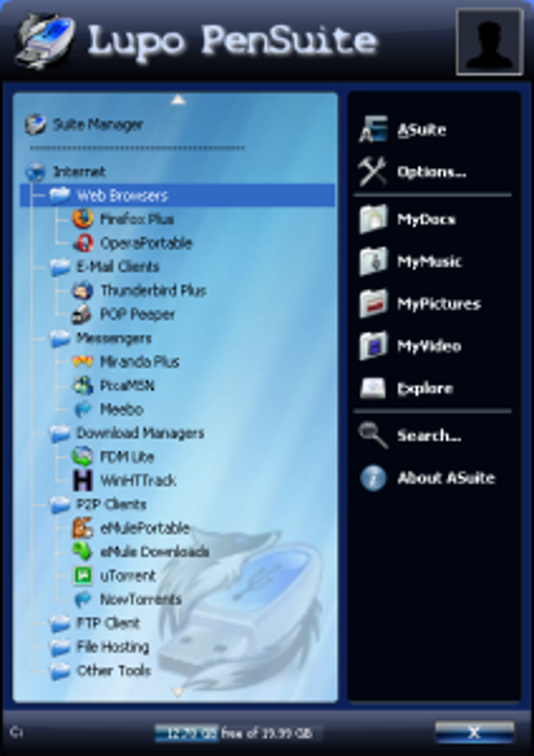
Task: Click the Options tools icon
Action: [373, 171]
